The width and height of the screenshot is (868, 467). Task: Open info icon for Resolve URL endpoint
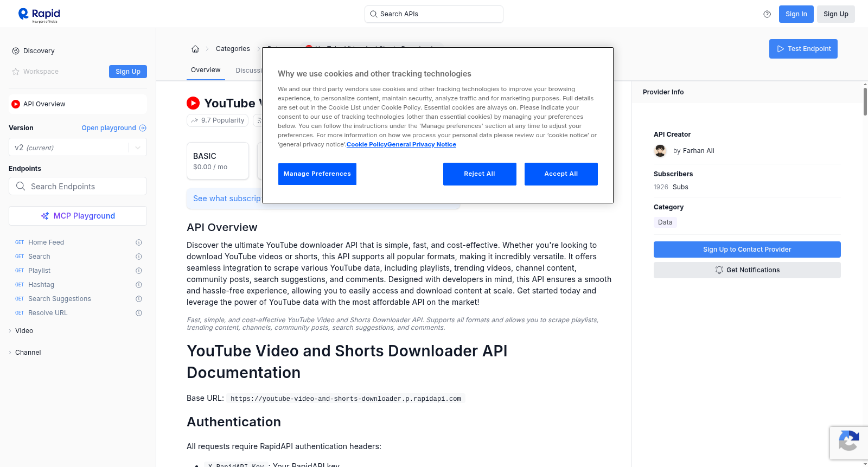click(x=139, y=313)
